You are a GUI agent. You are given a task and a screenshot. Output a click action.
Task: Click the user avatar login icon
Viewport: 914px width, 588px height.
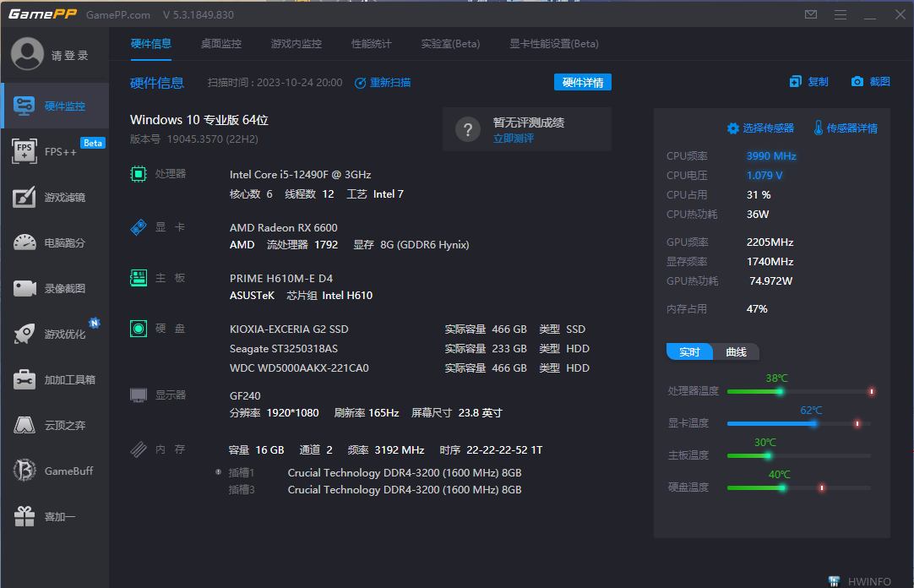(27, 54)
